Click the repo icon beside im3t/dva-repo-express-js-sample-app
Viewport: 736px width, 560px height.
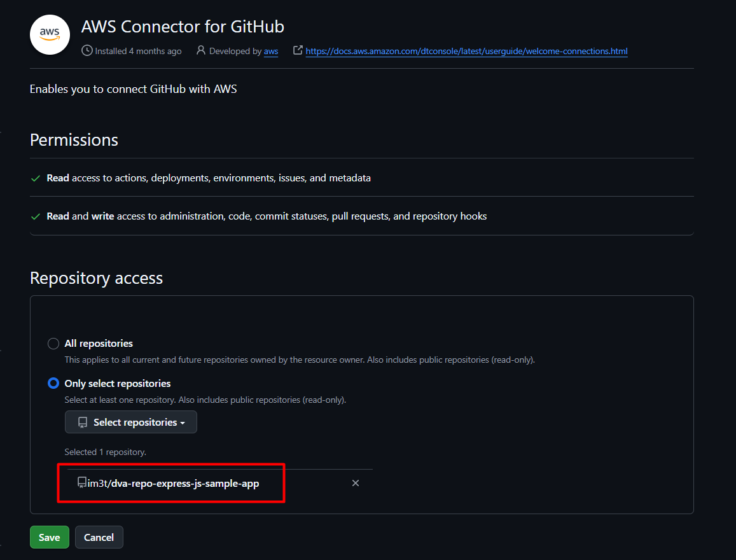point(82,483)
